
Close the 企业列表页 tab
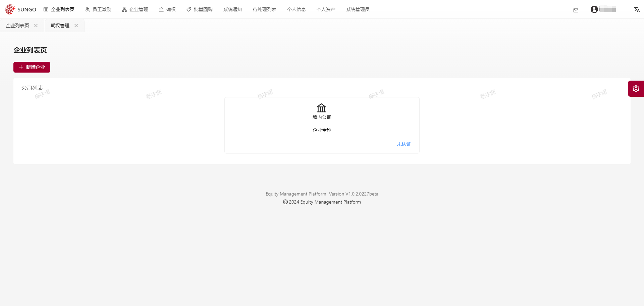(x=36, y=26)
